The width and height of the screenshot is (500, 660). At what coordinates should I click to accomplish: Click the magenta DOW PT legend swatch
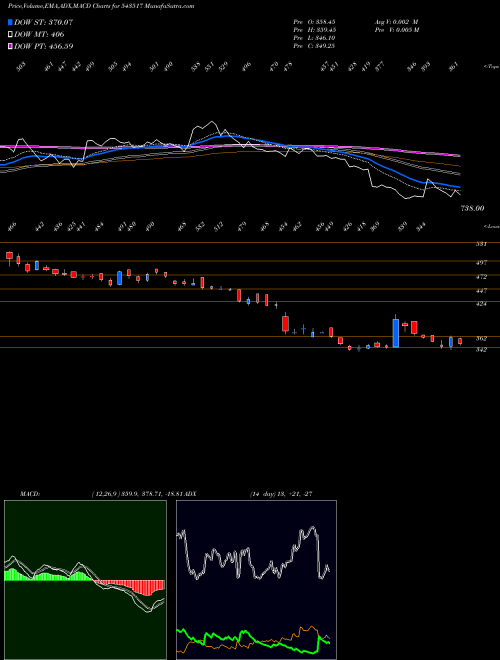point(11,46)
